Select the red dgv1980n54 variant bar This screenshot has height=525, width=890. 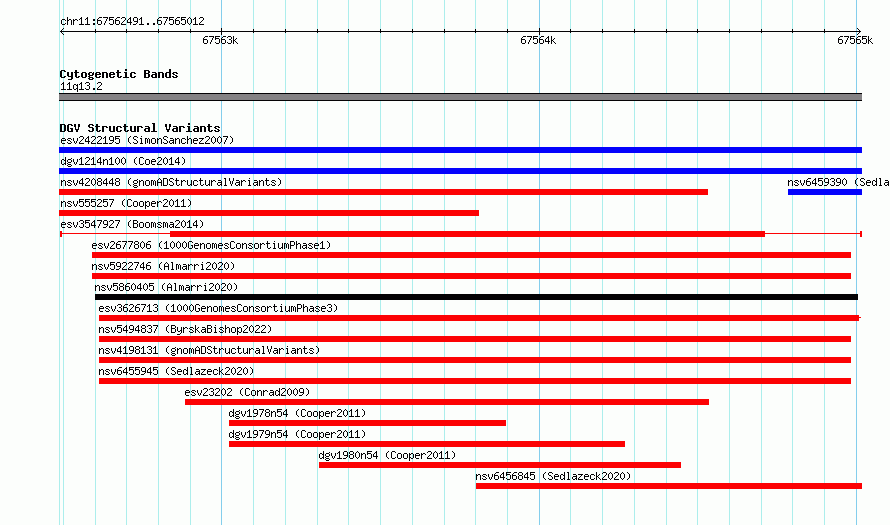[500, 465]
